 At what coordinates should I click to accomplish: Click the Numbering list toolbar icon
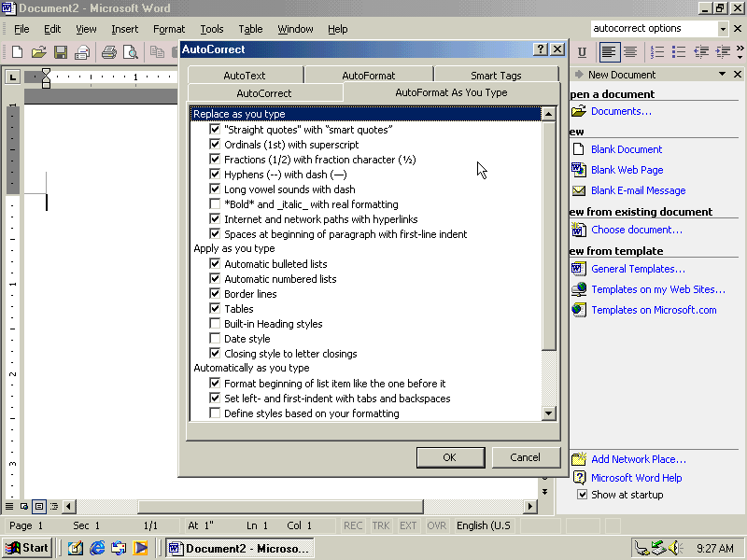(x=657, y=52)
